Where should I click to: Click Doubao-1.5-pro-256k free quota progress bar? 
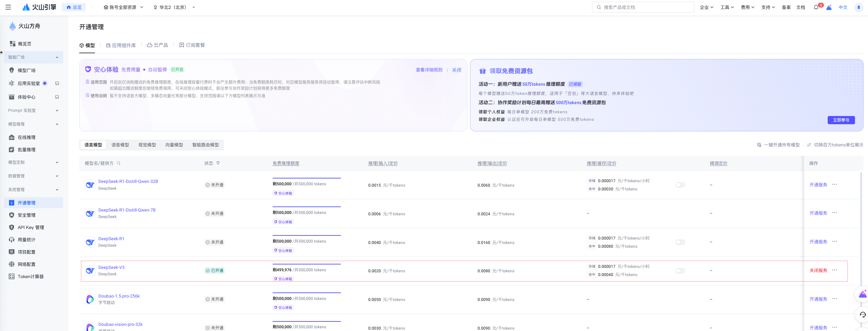tap(306, 293)
